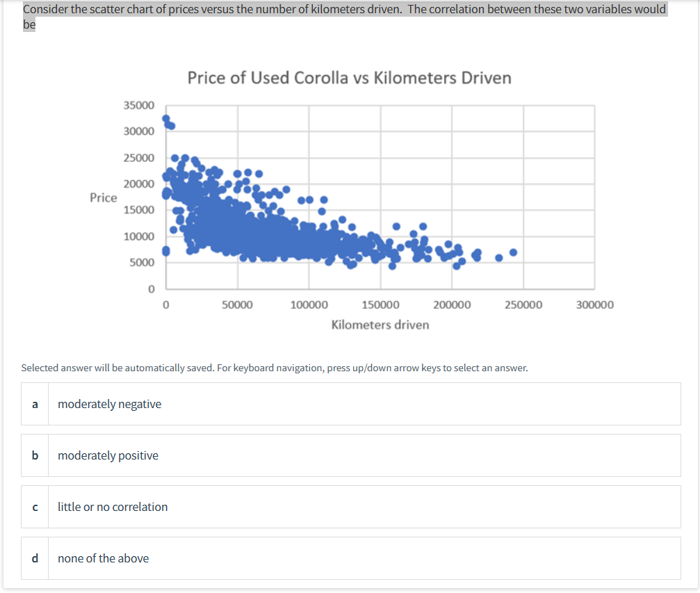Click the rightmost data point in the scatter chart
Image resolution: width=700 pixels, height=593 pixels.
[513, 252]
